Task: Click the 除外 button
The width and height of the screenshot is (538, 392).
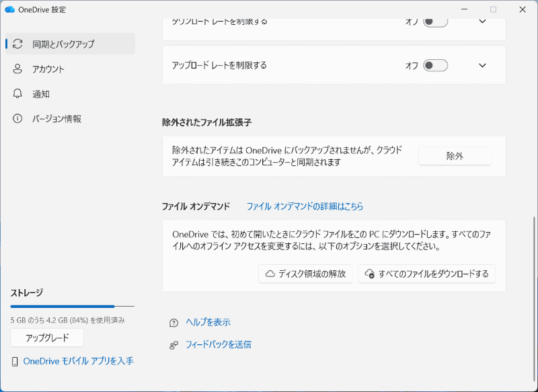Action: coord(455,157)
